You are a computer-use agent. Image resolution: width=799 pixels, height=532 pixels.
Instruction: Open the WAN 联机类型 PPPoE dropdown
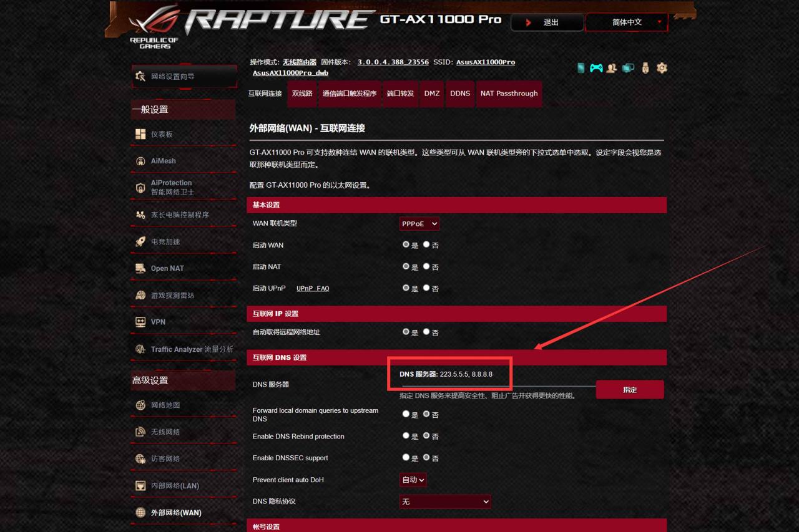click(419, 223)
